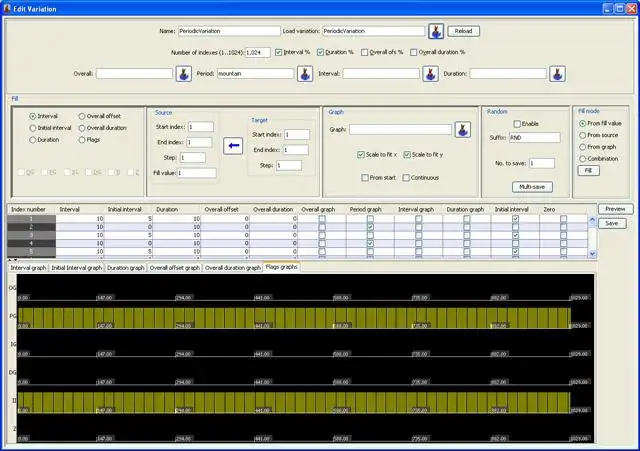Click the load icon beside Load variation field

click(x=436, y=31)
